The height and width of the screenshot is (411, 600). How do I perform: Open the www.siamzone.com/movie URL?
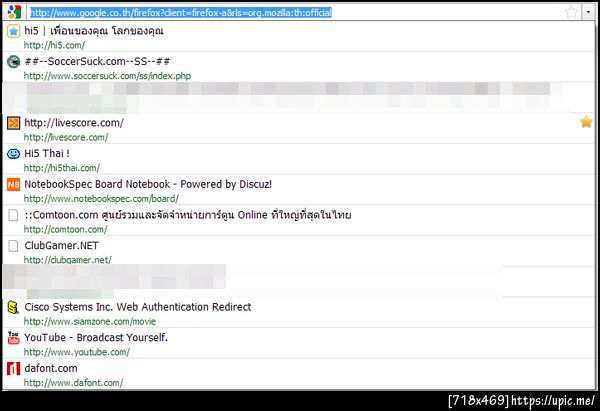tap(90, 321)
